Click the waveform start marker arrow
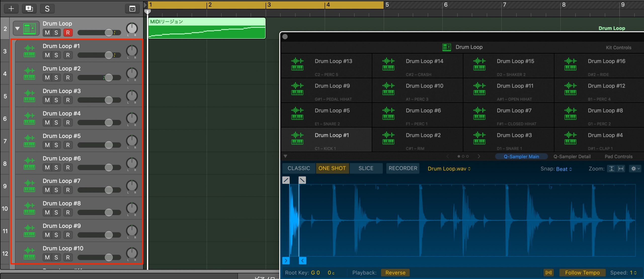The width and height of the screenshot is (644, 279). click(286, 261)
